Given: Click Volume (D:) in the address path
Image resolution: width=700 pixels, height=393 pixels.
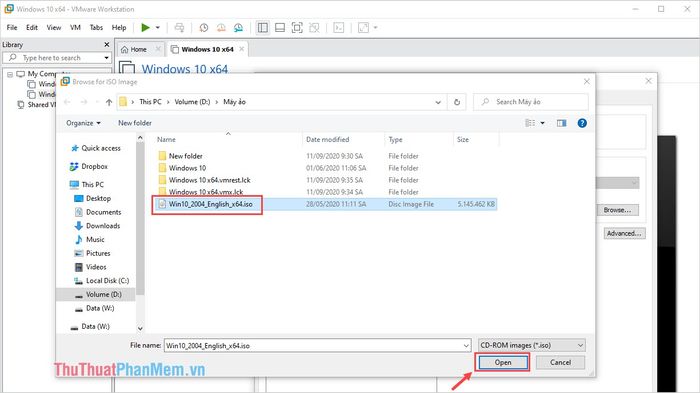Looking at the screenshot, I should coord(192,102).
